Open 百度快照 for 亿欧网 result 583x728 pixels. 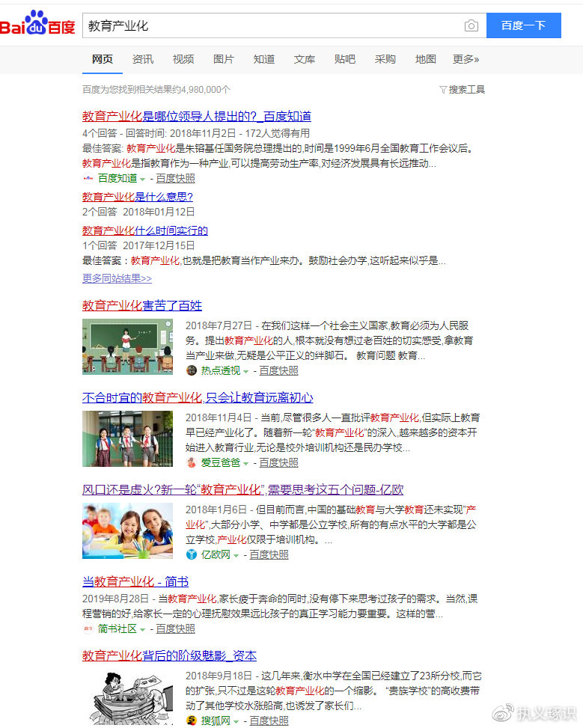(x=269, y=554)
